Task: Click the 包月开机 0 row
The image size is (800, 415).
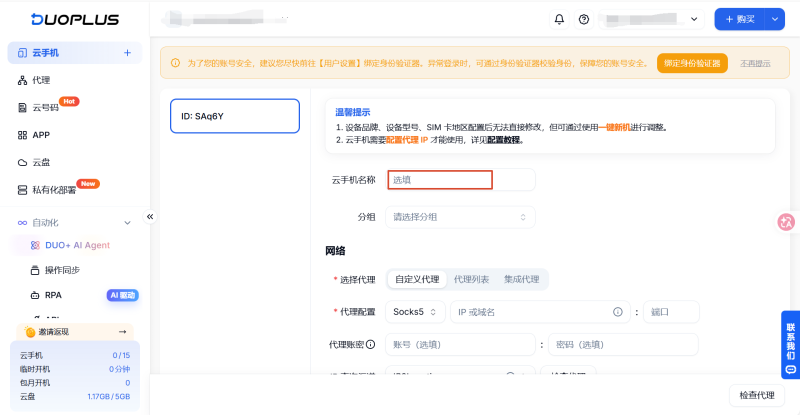Action: click(75, 383)
